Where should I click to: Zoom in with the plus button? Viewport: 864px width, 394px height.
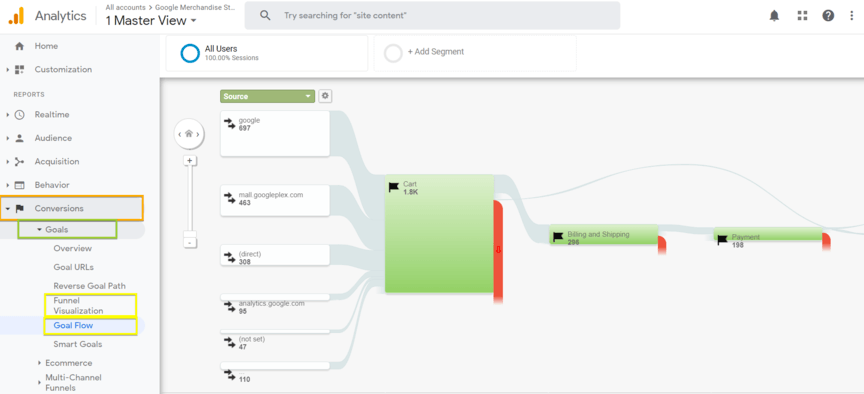pyautogui.click(x=190, y=160)
